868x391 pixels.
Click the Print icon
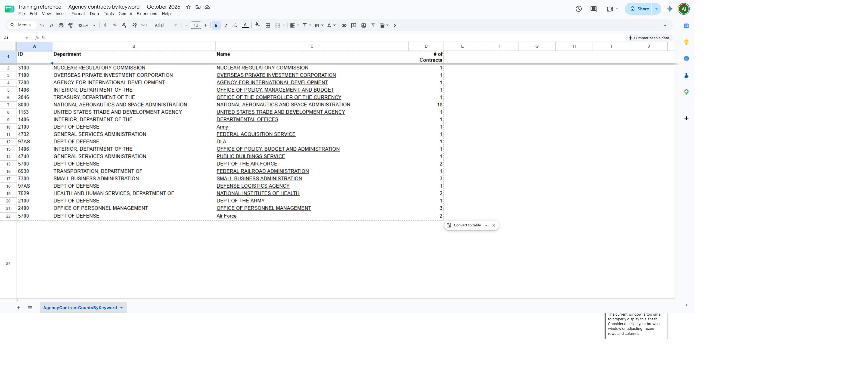click(x=61, y=25)
